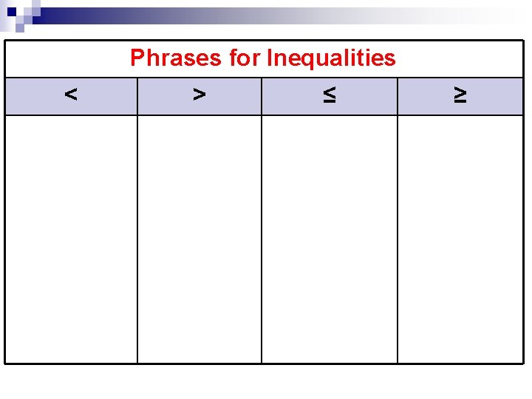The height and width of the screenshot is (399, 532).
Task: Click the divider between the > and ≤ columns
Action: (x=262, y=220)
